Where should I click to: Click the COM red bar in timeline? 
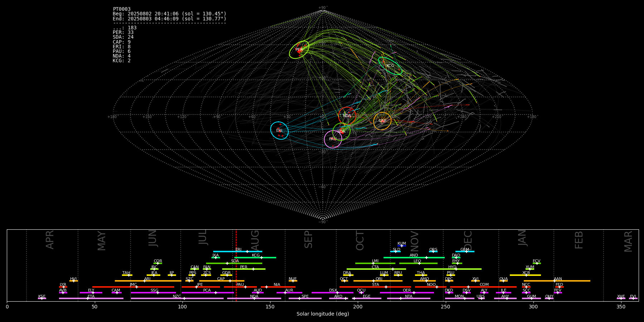pyautogui.click(x=484, y=287)
